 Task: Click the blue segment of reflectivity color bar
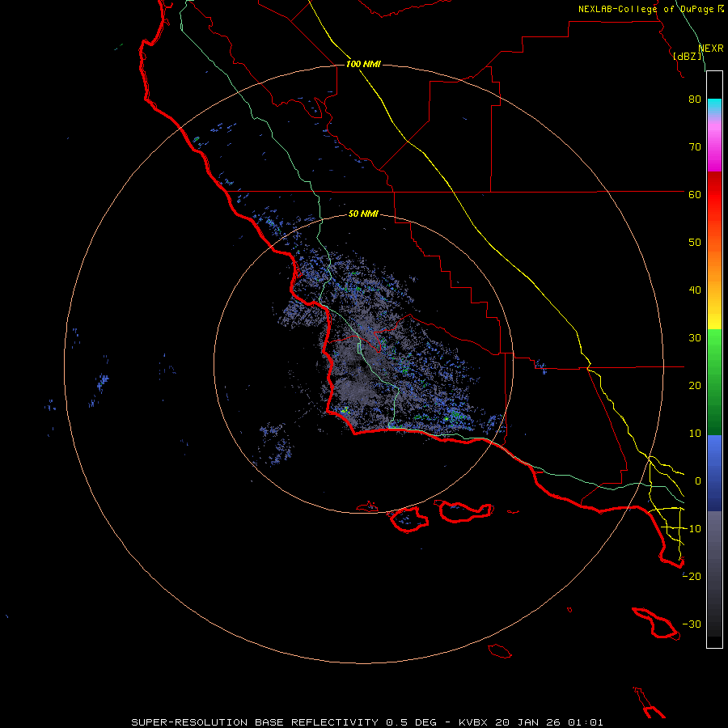714,472
